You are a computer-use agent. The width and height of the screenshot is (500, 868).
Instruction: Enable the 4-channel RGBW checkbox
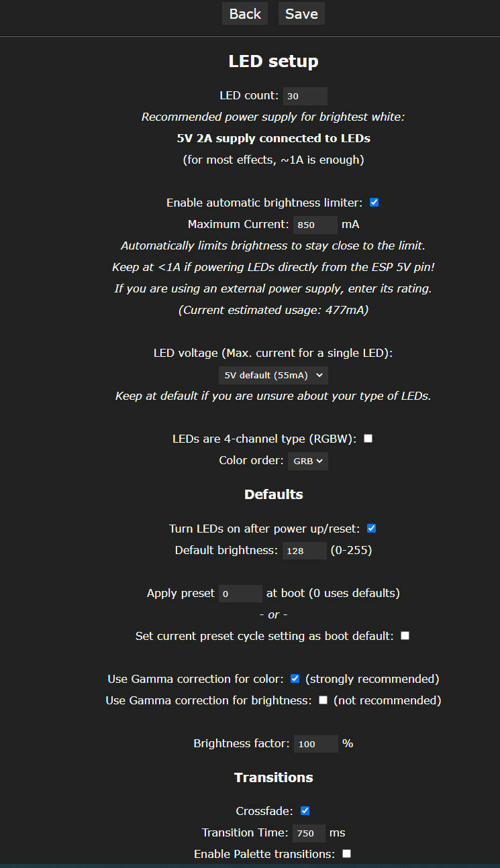(x=368, y=439)
